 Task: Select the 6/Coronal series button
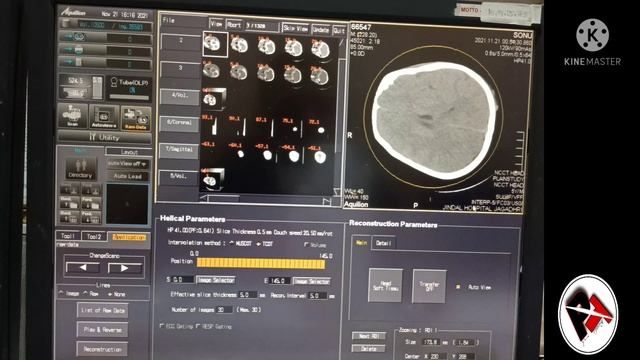coord(179,123)
